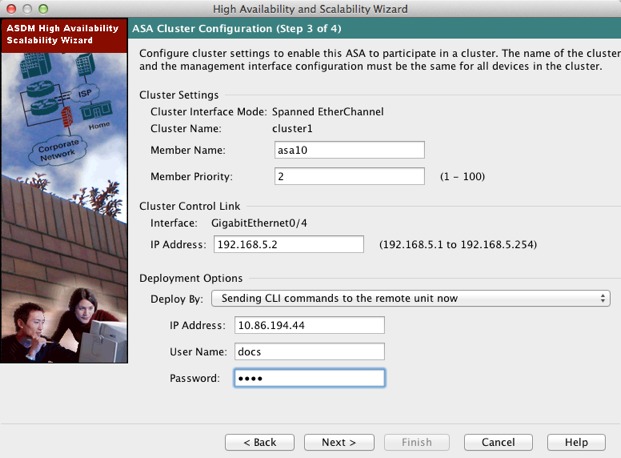Click the 'Deploy By:' label
Screen dimensions: 621x458
point(177,299)
